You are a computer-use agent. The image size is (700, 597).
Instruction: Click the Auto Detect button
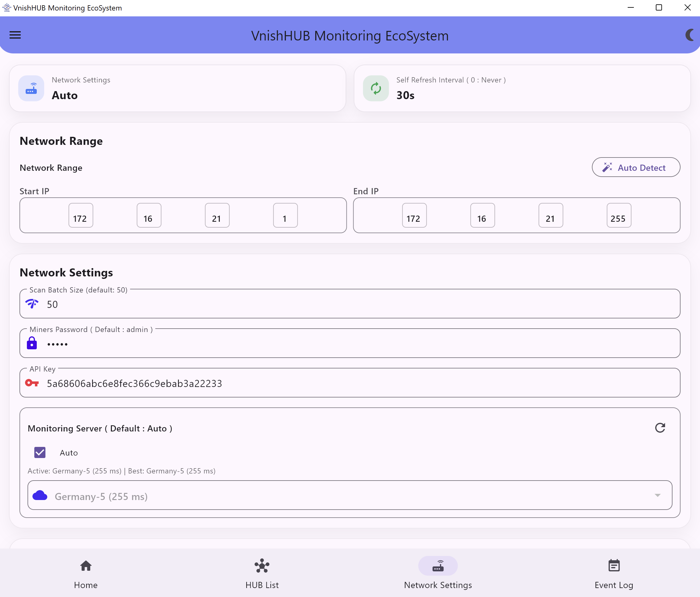point(636,167)
